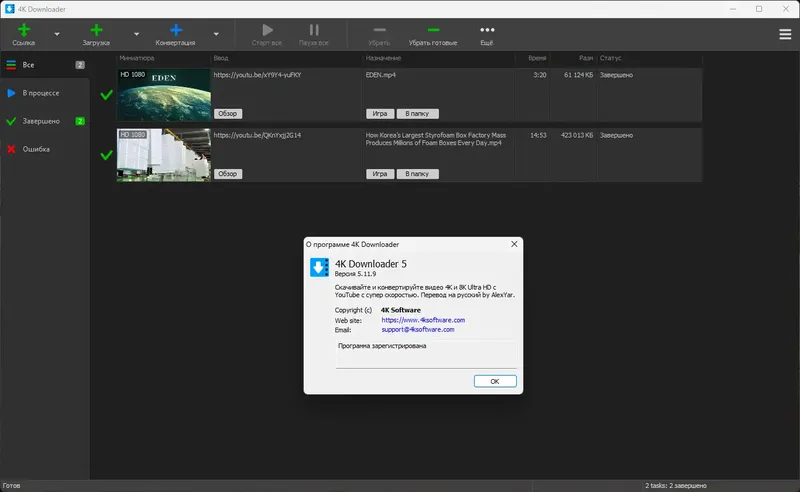Click the Загрузка green plus icon
The width and height of the screenshot is (800, 492).
pos(96,30)
